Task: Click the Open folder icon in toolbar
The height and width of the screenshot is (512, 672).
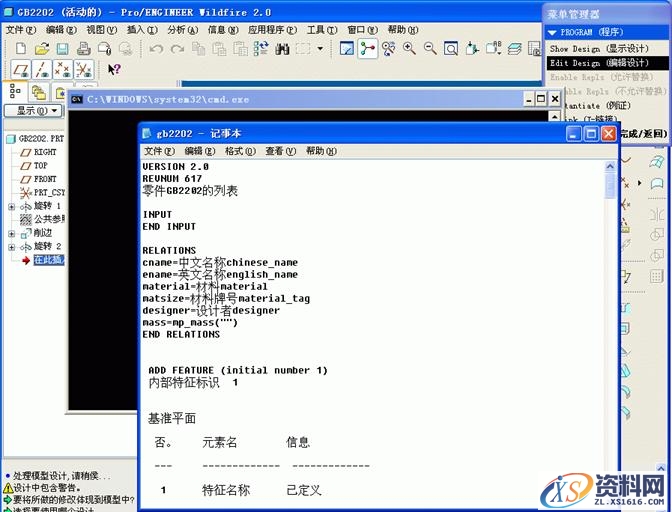Action: (41, 48)
